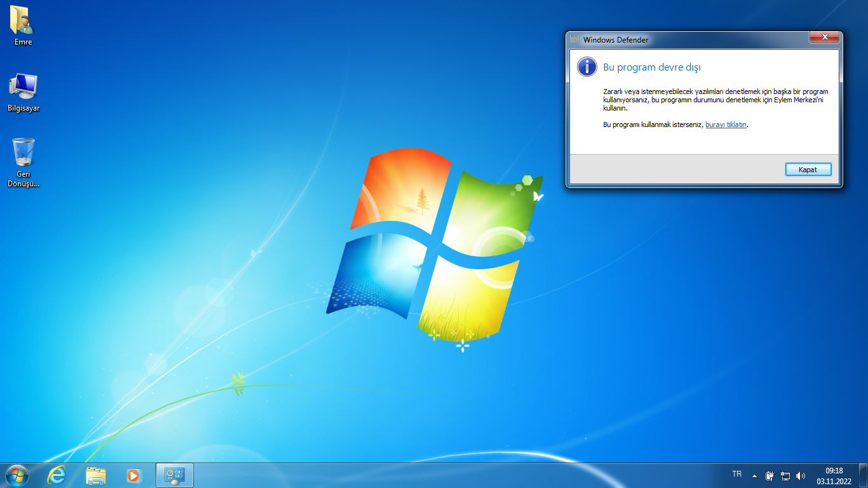Open the network tray icon
The width and height of the screenshot is (868, 488).
coord(785,475)
